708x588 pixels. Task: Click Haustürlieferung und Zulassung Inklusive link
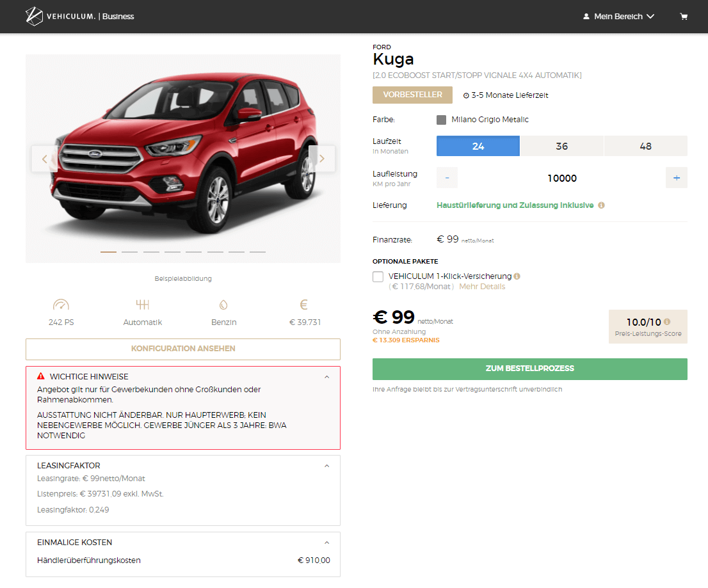pyautogui.click(x=515, y=205)
